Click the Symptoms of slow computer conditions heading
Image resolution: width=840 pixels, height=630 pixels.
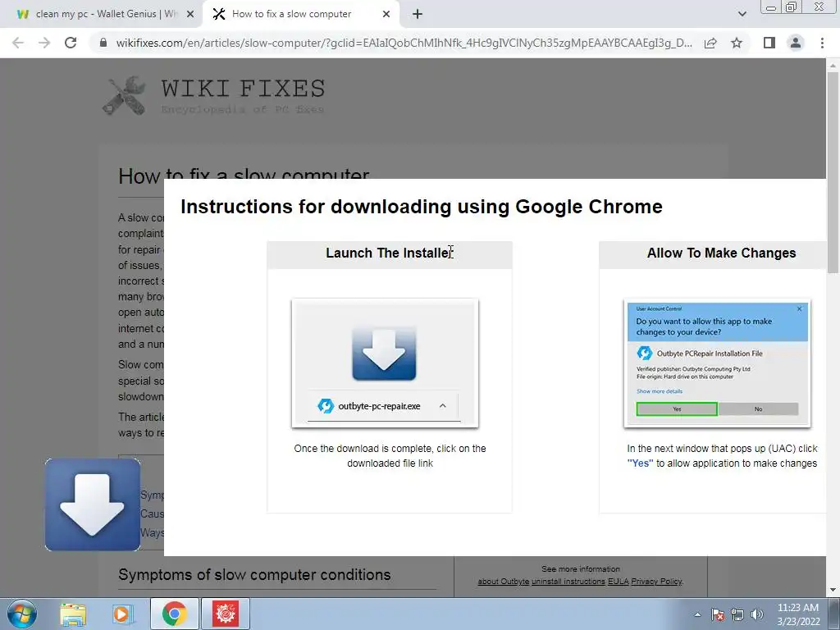pos(254,575)
